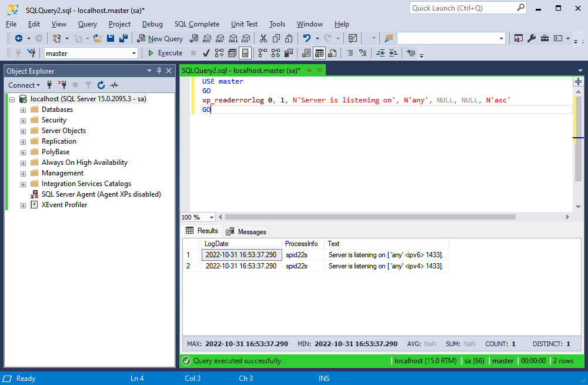Open the SQL Complete menu

[197, 24]
